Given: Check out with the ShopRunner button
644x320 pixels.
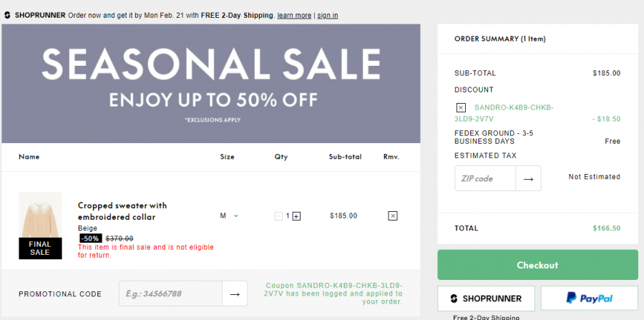Looking at the screenshot, I should click(x=487, y=299).
